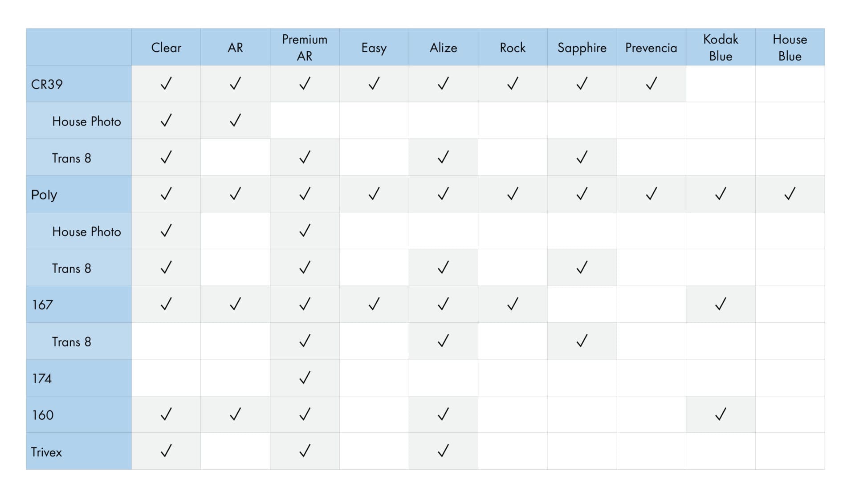This screenshot has height=504, width=855.
Task: Click the CR39 checkmark under Sapphire
Action: click(582, 83)
